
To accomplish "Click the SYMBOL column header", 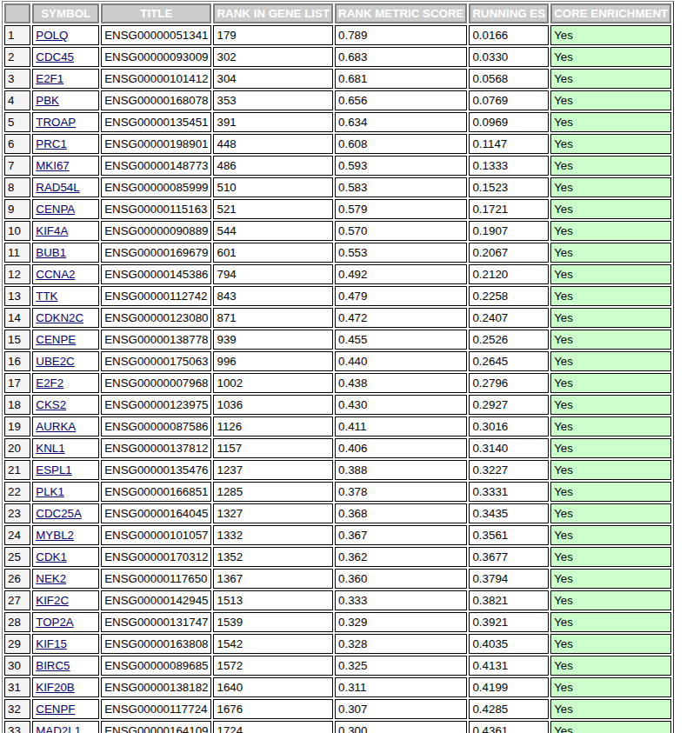I will pos(64,12).
